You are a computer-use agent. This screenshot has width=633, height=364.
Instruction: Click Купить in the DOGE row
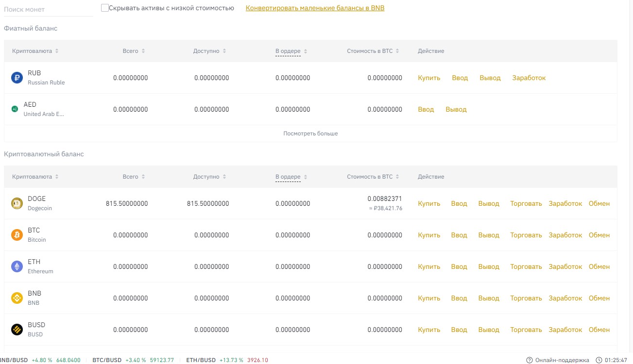(x=429, y=203)
